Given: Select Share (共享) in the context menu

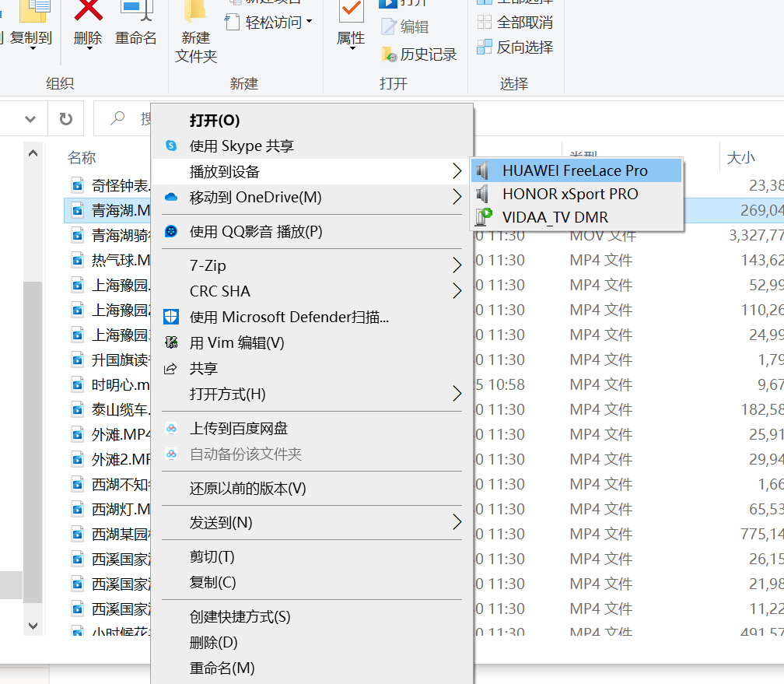Looking at the screenshot, I should 312,368.
